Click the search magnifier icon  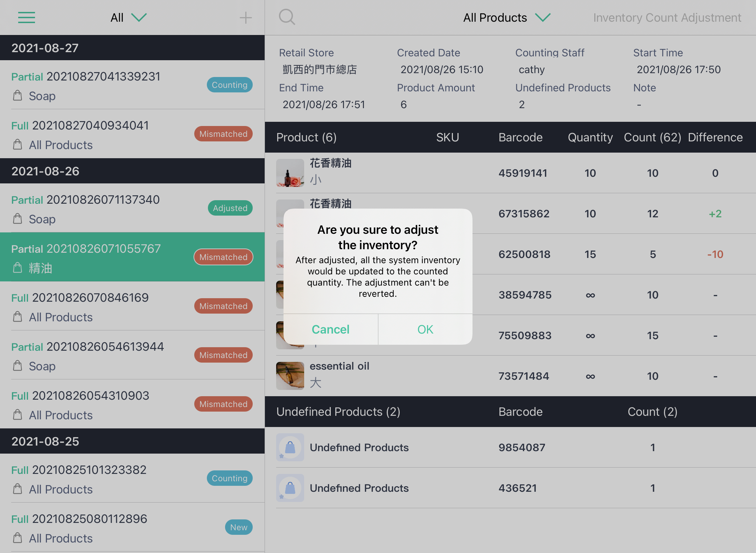tap(287, 17)
